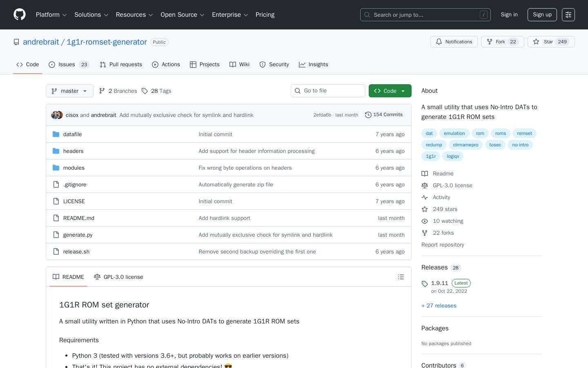Switch to the Insights tab

(x=313, y=65)
